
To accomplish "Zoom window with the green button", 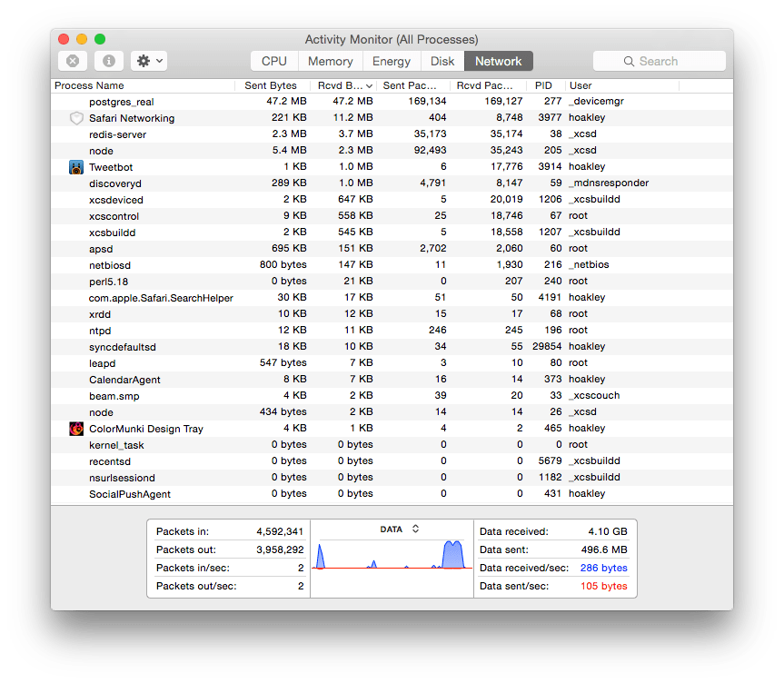I will pos(100,39).
